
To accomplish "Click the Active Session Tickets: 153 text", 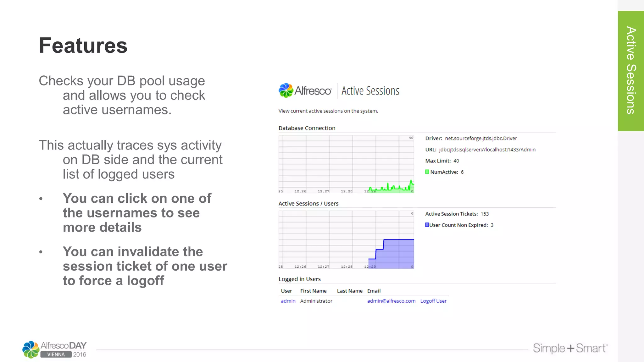I will pos(457,214).
